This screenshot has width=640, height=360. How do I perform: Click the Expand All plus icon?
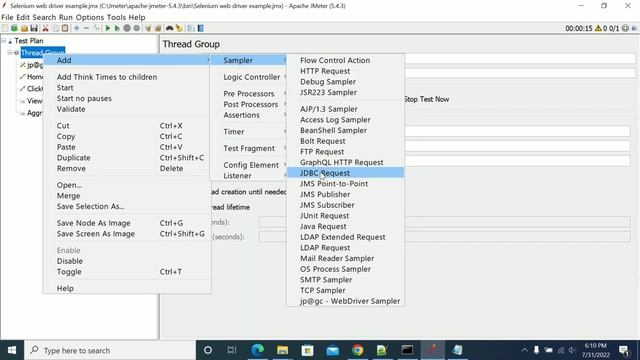coord(76,28)
